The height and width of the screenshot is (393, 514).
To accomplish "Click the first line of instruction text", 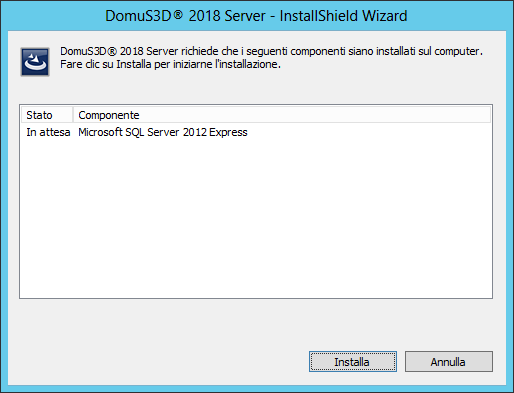I will pos(271,51).
